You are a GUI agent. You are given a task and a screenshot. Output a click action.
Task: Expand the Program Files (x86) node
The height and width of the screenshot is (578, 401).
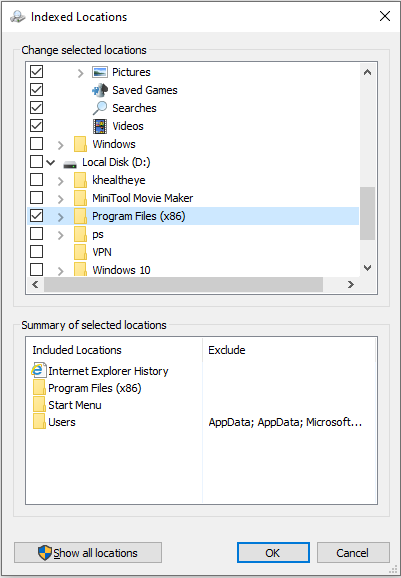61,217
